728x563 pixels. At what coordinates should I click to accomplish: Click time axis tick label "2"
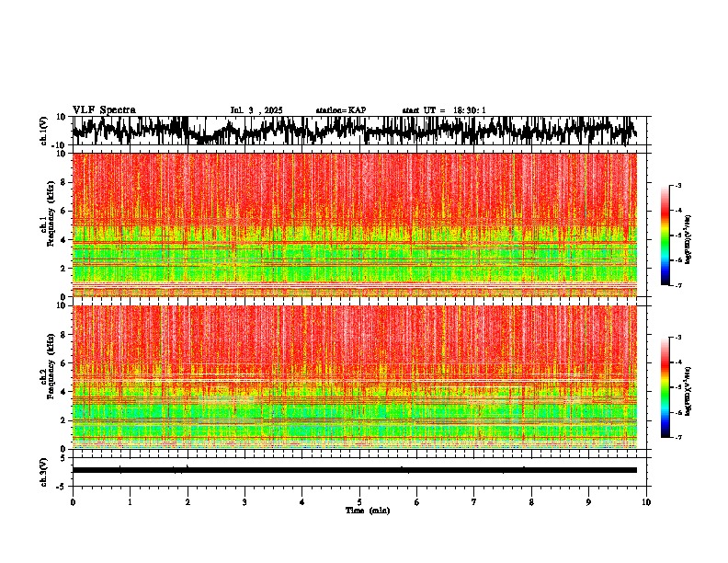tap(188, 502)
